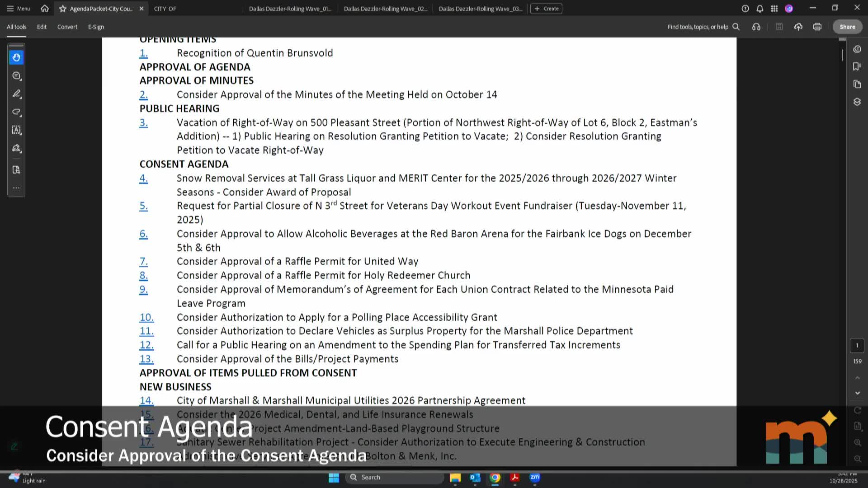Select the Fill & Sign tool
Screen dimensions: 868x488
tap(16, 148)
